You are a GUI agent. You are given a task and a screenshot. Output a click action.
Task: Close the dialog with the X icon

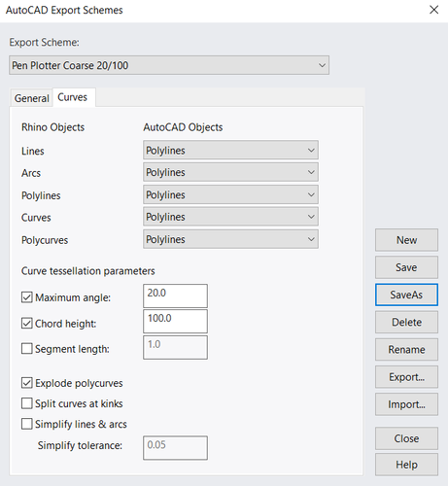[434, 10]
